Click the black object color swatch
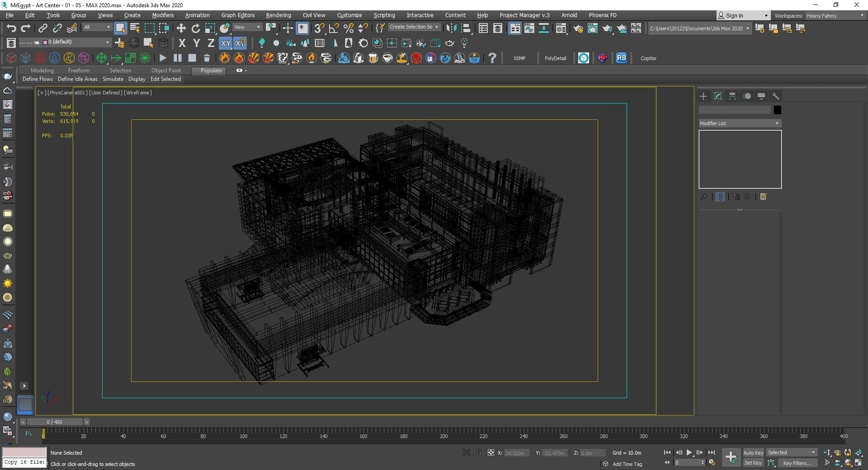The height and width of the screenshot is (470, 868). 777,110
